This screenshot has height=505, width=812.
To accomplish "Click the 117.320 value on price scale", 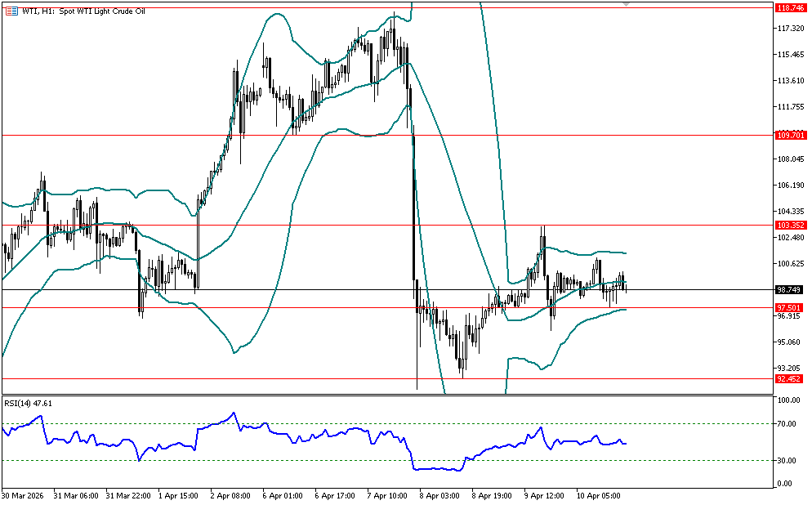I will 789,29.
